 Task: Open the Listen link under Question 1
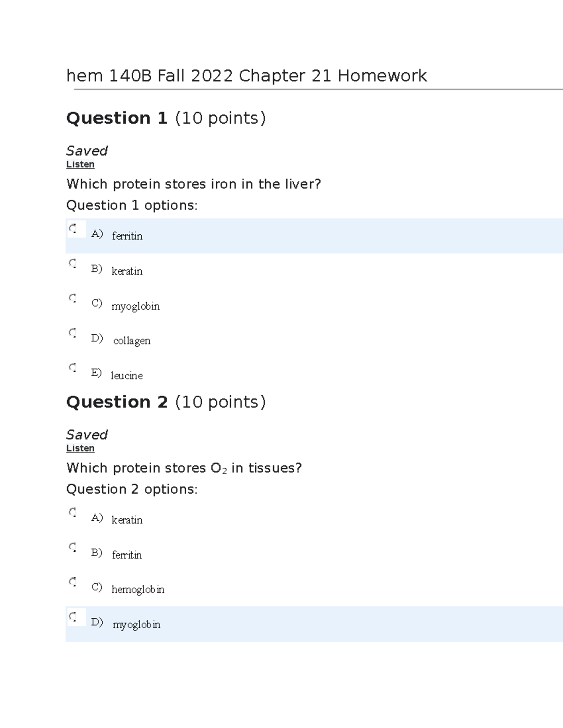pos(80,164)
